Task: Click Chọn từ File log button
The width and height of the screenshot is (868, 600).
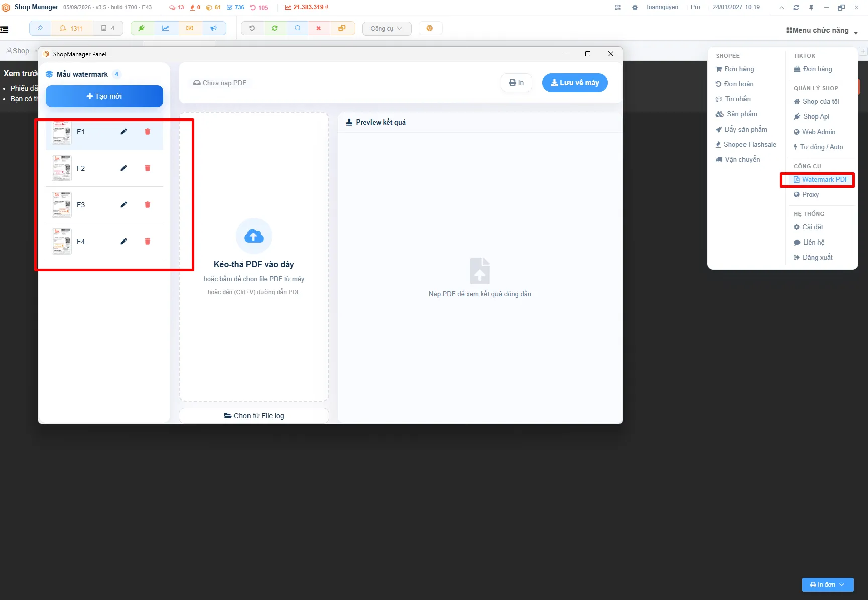Action: [x=254, y=416]
